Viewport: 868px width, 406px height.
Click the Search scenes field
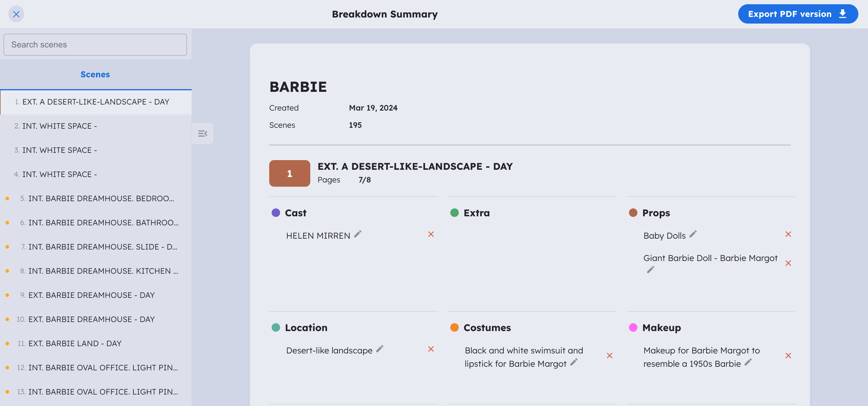[95, 44]
